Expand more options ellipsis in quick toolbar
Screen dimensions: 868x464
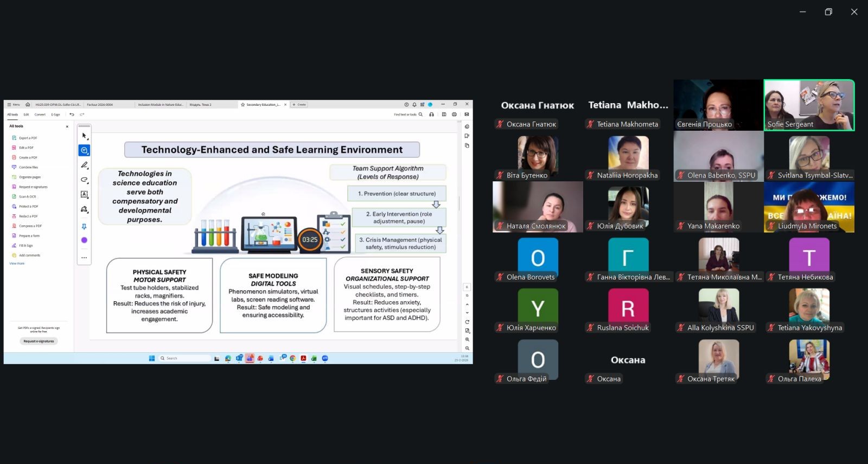coord(84,258)
